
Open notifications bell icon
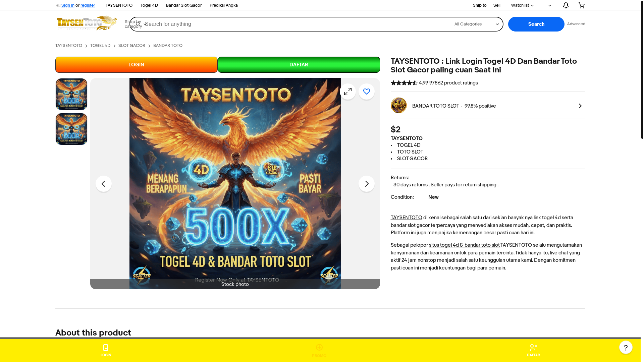tap(566, 5)
